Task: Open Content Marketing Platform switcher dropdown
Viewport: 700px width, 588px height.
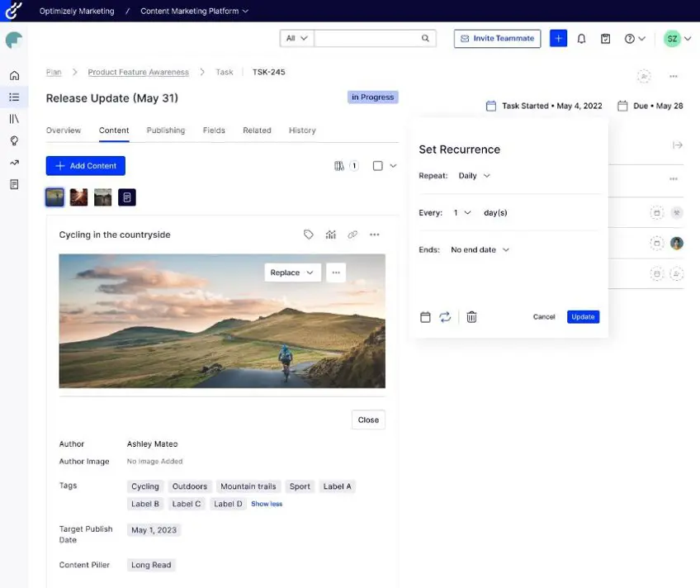Action: 194,11
